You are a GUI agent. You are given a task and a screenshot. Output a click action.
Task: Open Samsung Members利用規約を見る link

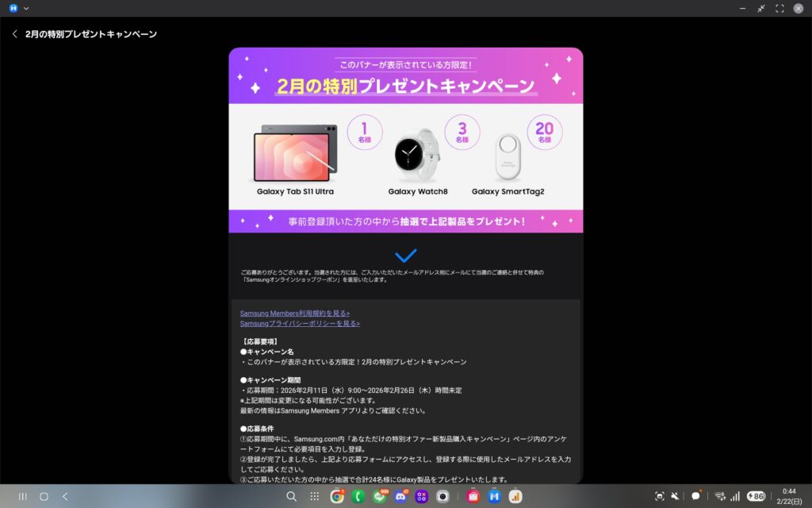[x=295, y=313]
